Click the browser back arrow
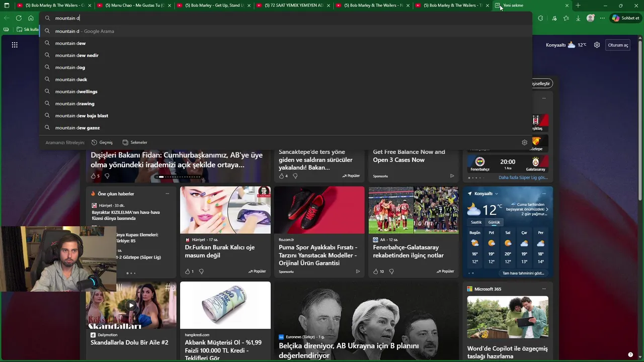The image size is (644, 362). [7, 18]
